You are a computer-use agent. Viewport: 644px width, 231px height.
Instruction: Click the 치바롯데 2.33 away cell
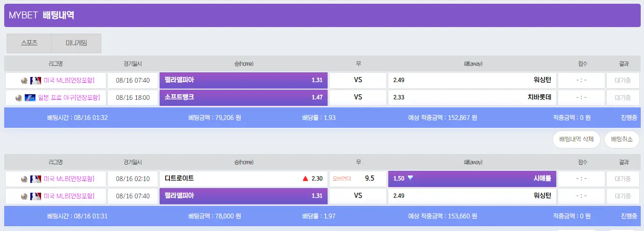[472, 98]
